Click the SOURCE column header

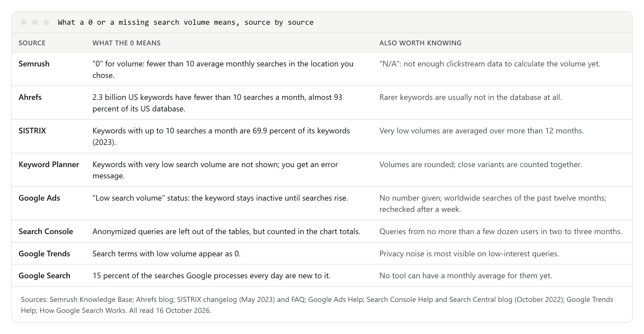point(32,43)
